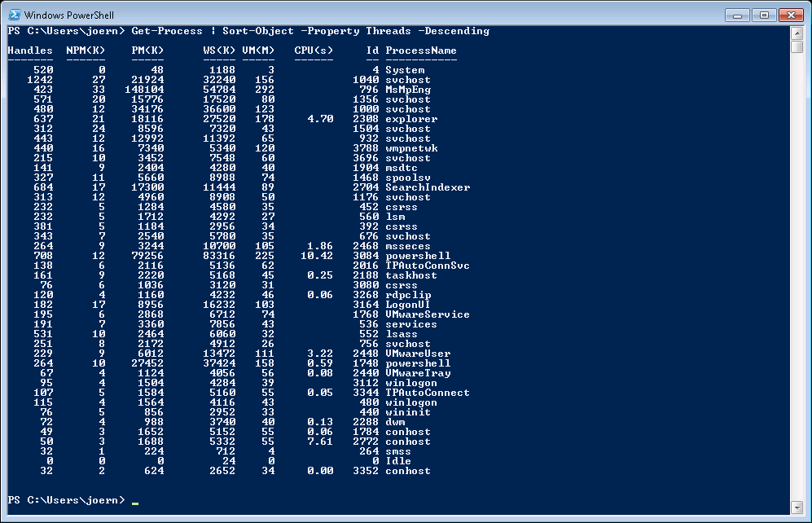Click the CPU value 3.22
The height and width of the screenshot is (523, 812).
click(x=320, y=354)
